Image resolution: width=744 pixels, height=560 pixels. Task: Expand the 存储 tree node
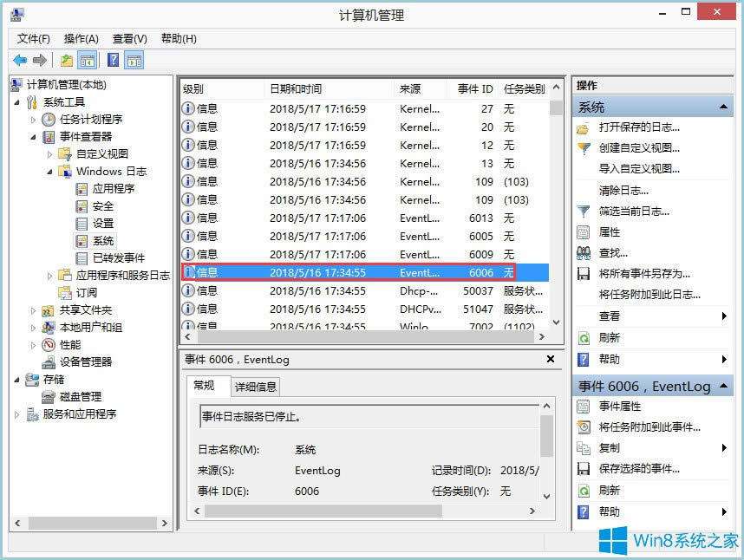[x=17, y=379]
